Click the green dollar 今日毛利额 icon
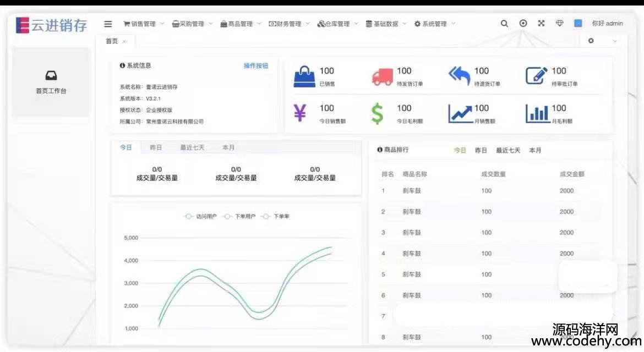Image resolution: width=644 pixels, height=352 pixels. pos(377,114)
